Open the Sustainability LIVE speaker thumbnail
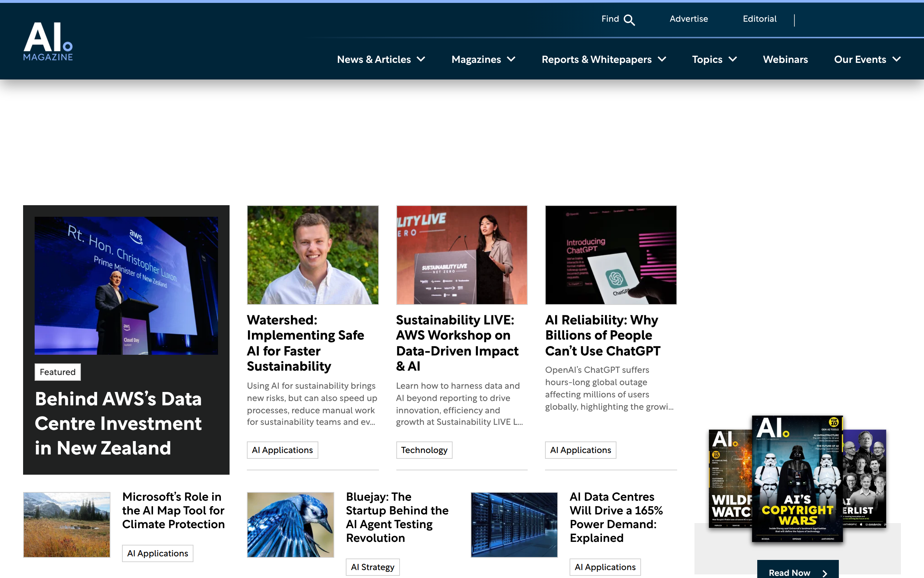This screenshot has height=578, width=924. point(462,255)
